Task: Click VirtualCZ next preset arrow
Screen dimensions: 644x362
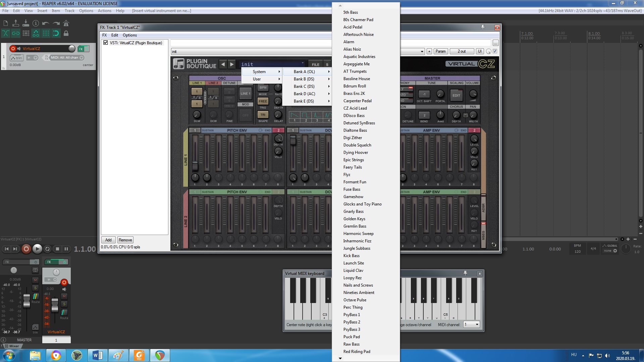Action: pos(232,64)
